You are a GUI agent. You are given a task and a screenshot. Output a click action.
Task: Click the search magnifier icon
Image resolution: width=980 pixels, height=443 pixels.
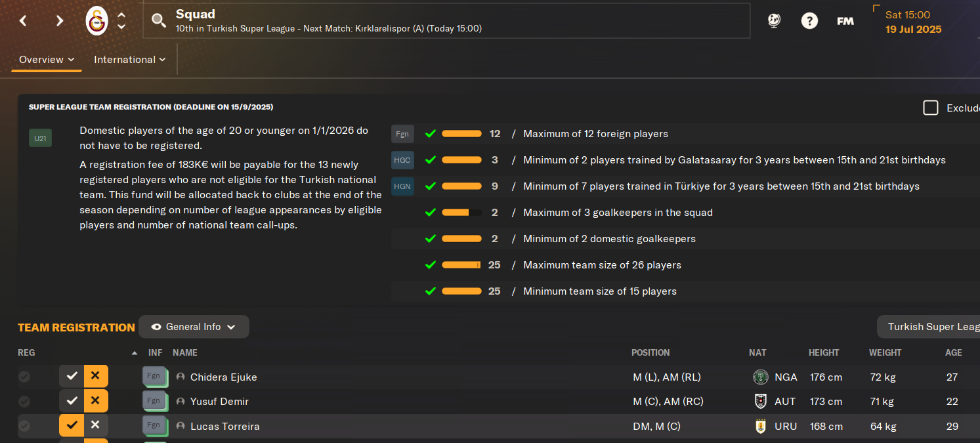(159, 20)
